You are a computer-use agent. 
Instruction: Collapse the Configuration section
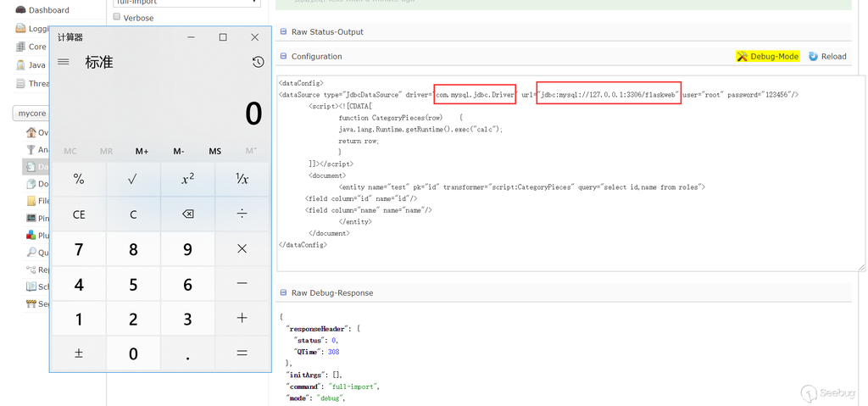pyautogui.click(x=316, y=57)
